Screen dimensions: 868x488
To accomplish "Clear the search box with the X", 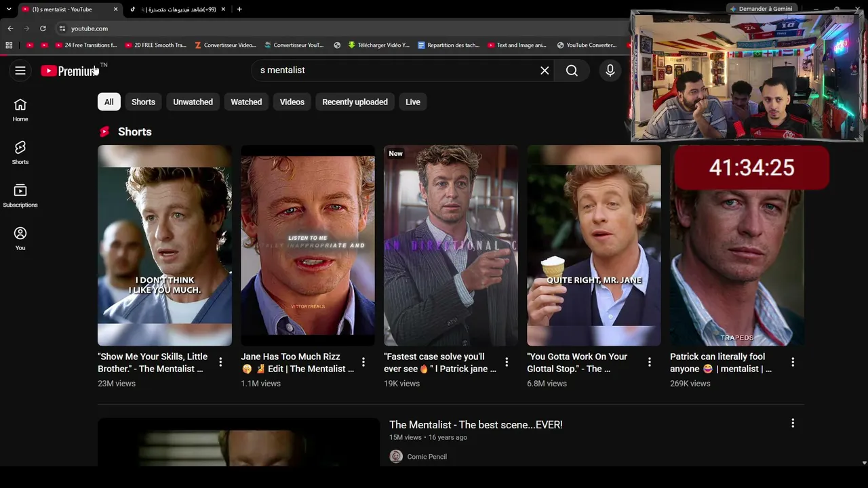I will (545, 70).
